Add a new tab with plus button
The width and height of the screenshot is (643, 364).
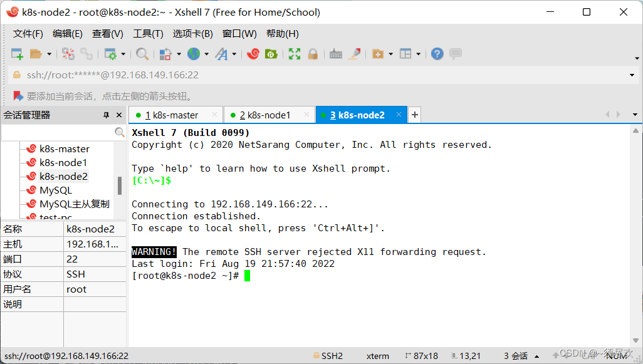tap(415, 115)
